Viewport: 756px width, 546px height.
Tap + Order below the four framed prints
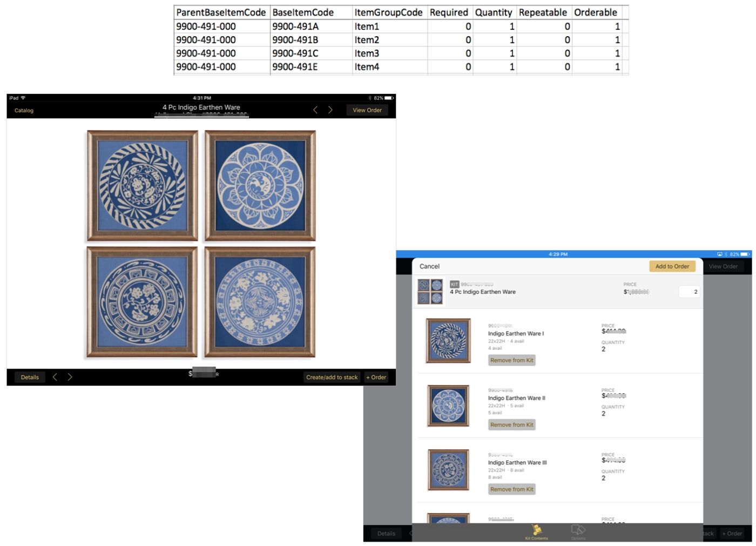click(x=376, y=377)
